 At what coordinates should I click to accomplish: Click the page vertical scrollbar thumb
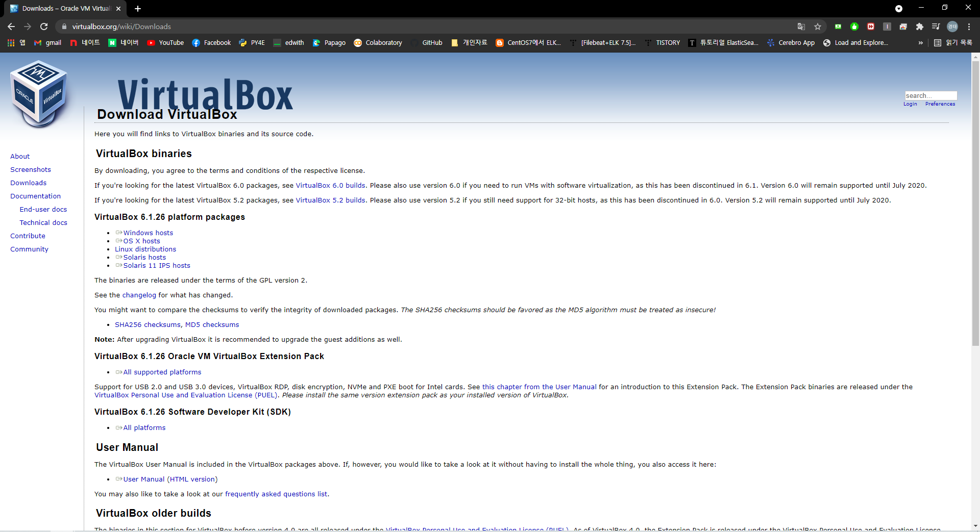[975, 203]
